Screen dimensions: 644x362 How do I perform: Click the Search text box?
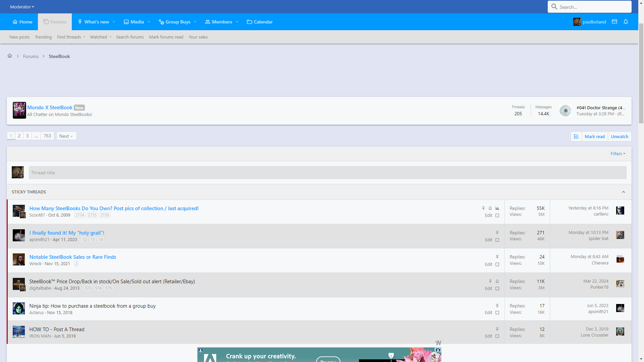594,7
